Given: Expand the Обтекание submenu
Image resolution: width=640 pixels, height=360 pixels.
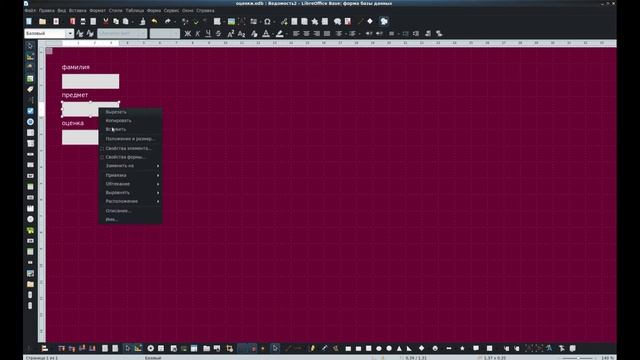Looking at the screenshot, I should (131, 184).
